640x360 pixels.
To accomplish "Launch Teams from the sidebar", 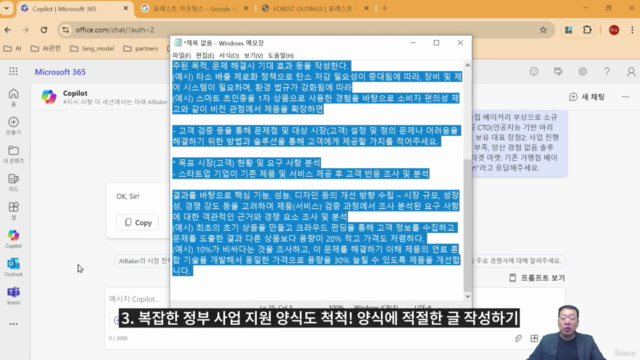I will pyautogui.click(x=13, y=295).
